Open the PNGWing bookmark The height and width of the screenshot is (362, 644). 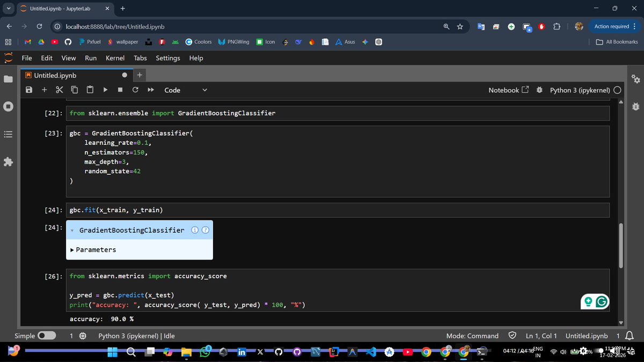point(234,42)
